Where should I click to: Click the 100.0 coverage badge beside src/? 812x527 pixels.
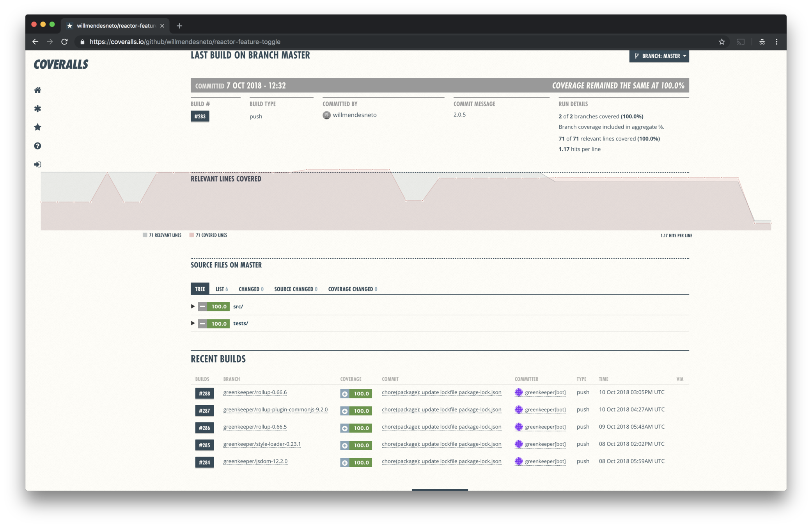click(218, 306)
